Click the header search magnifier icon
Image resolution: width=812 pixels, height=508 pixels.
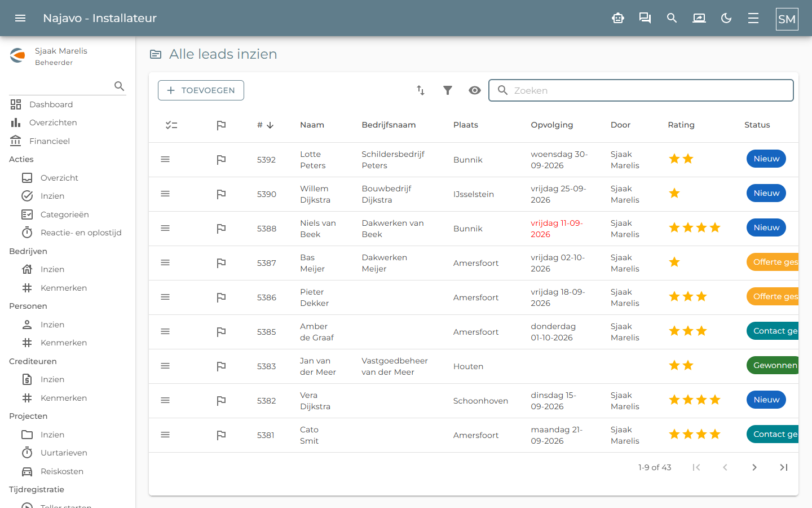coord(672,18)
